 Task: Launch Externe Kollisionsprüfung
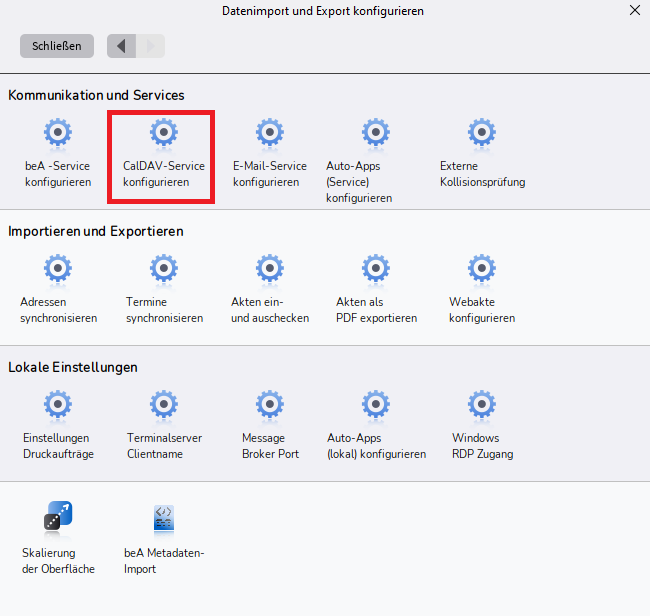482,153
